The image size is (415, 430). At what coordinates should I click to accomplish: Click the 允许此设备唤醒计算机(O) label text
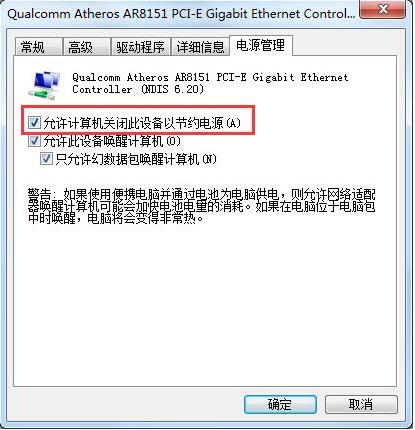pos(112,141)
